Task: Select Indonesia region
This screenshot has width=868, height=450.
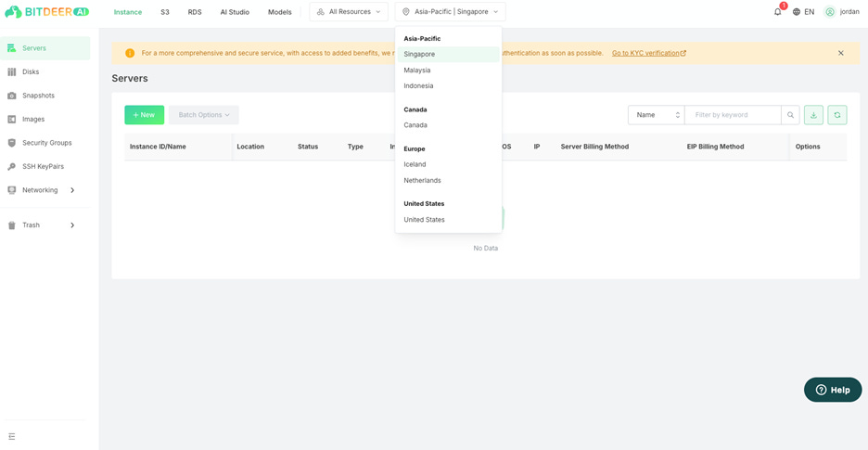Action: [449, 86]
